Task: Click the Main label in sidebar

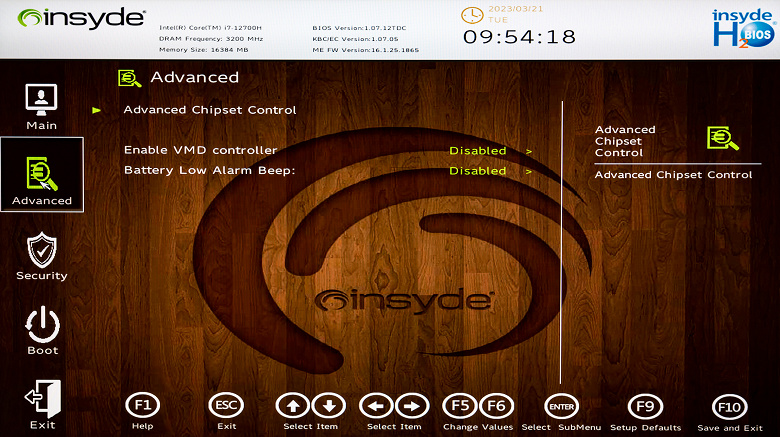Action: click(42, 125)
